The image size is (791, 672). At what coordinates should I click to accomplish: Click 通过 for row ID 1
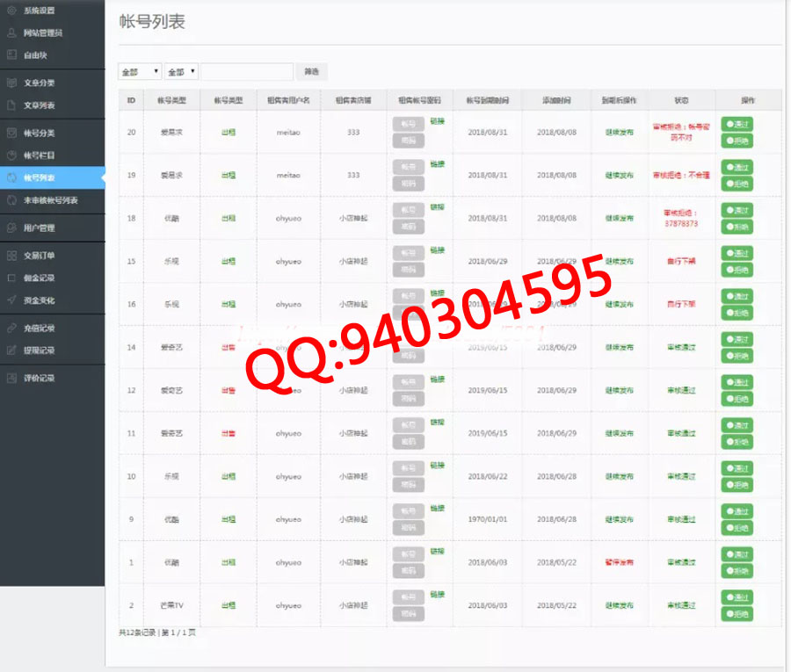(737, 554)
